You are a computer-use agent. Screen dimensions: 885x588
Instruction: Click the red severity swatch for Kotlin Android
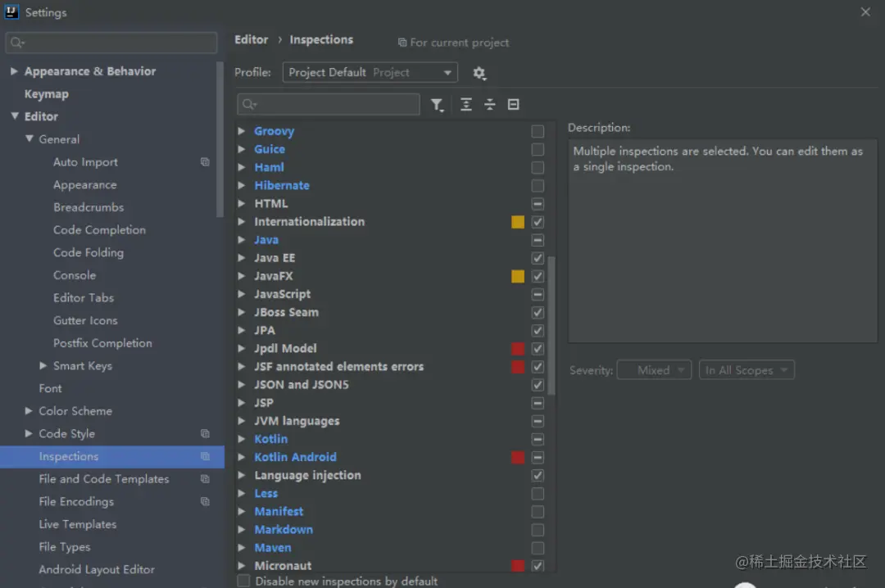[x=518, y=457]
